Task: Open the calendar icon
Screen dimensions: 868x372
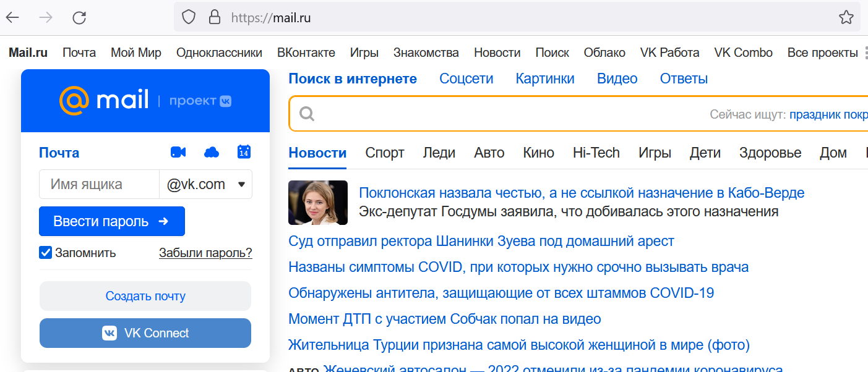Action: tap(244, 151)
